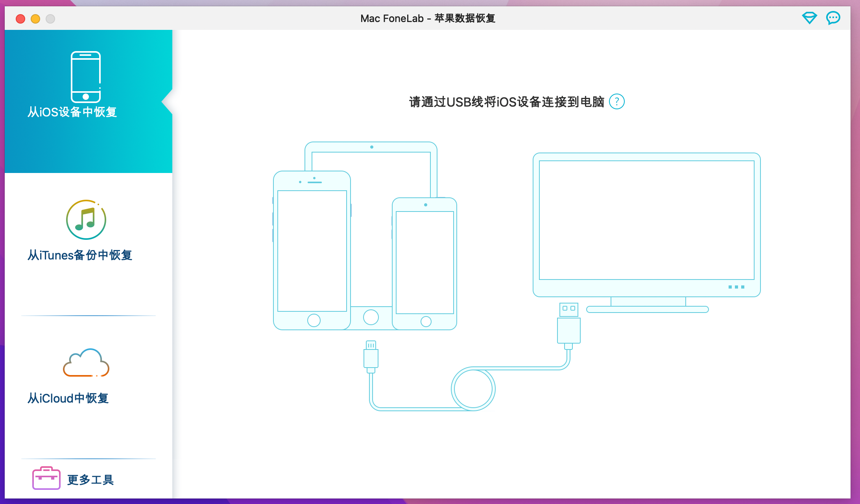This screenshot has width=860, height=504.
Task: Click the USB connection instruction text
Action: pyautogui.click(x=506, y=102)
